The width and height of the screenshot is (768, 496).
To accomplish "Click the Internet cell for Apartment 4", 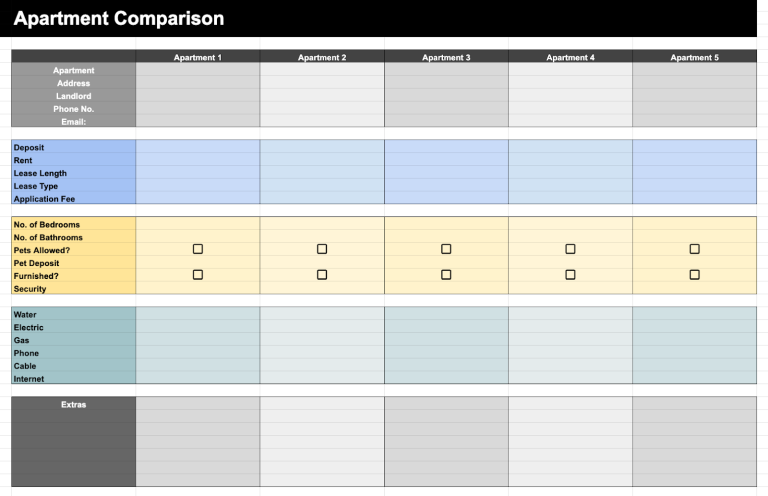I will pyautogui.click(x=570, y=379).
